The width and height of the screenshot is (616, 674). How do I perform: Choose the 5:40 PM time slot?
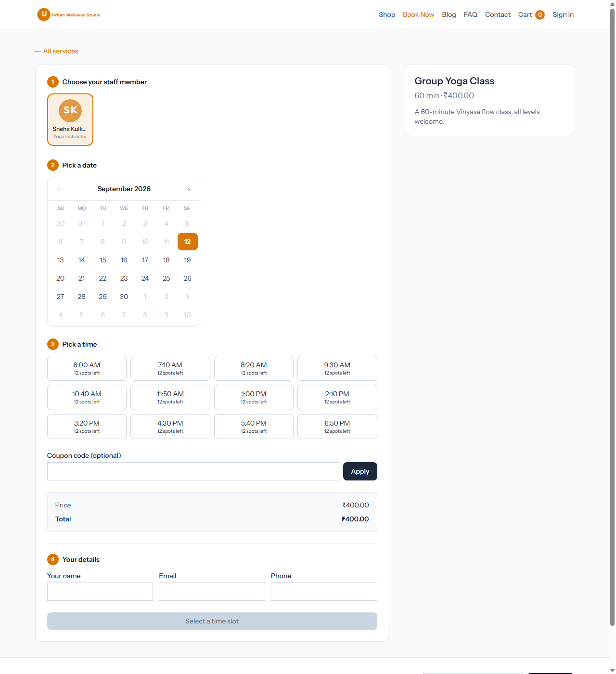point(254,427)
